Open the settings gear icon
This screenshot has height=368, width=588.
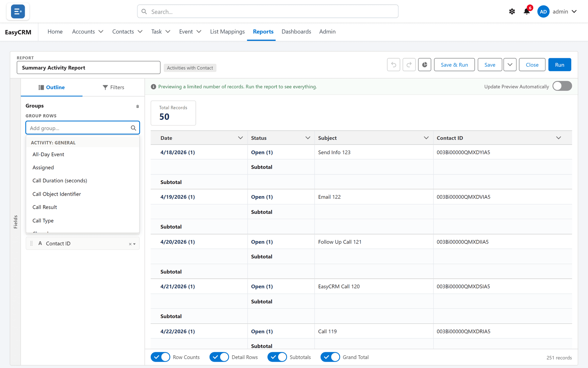(x=512, y=11)
